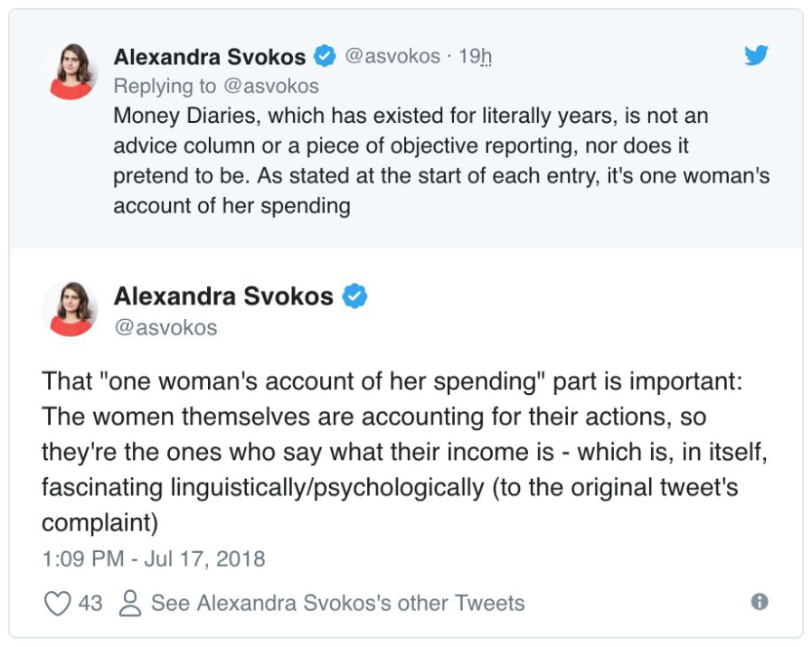Open @asvokos handle under main tweet name
Viewport: 812px width, 647px height.
click(165, 328)
